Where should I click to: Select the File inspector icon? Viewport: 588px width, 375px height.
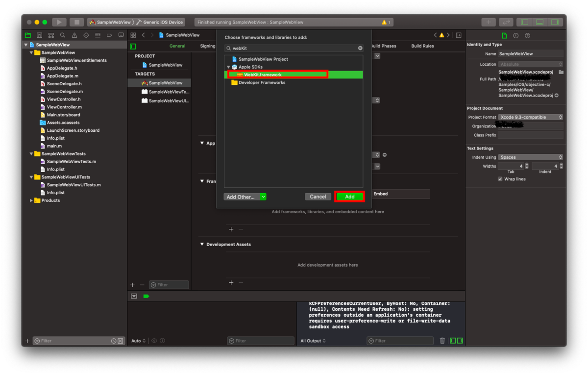(x=504, y=36)
